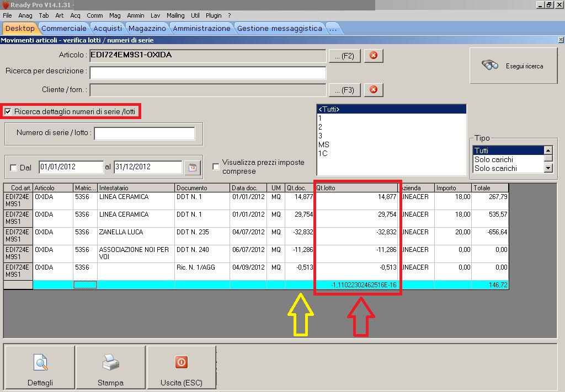
Task: Select entry 2 in the warehouse list
Action: 391,127
